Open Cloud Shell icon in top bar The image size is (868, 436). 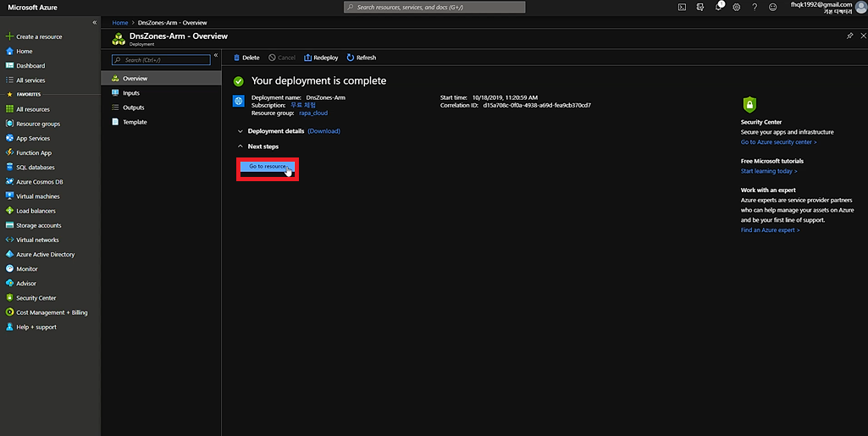(x=682, y=7)
